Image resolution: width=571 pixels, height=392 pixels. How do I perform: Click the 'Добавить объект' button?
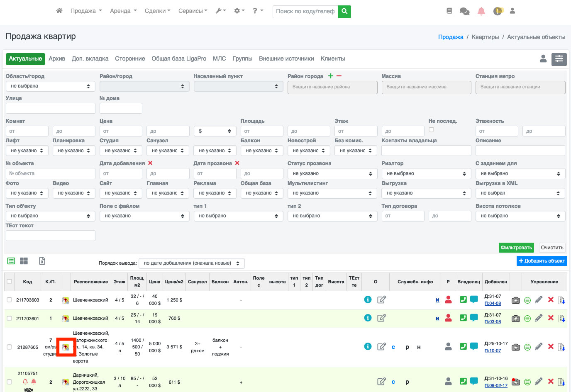coord(542,261)
